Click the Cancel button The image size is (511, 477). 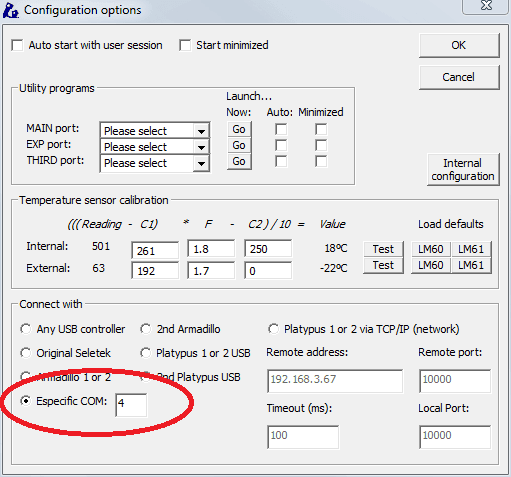tap(459, 77)
